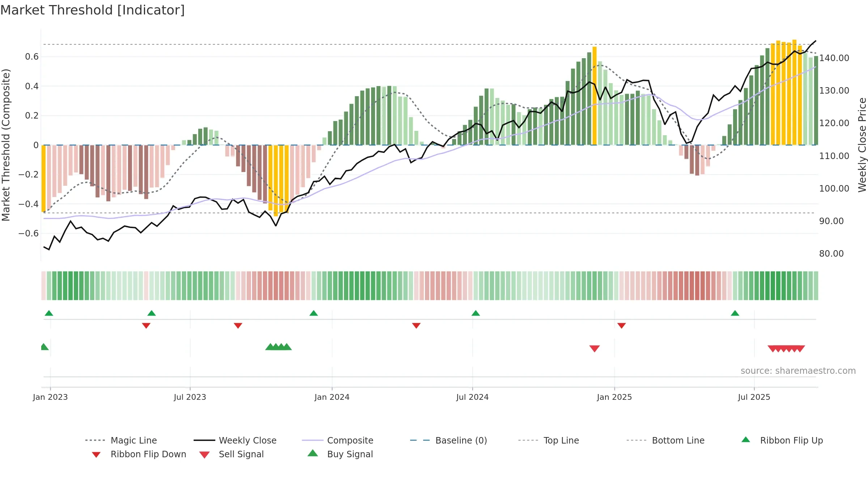Toggle the Sell Signal legend entry
868x488 pixels.
point(231,454)
